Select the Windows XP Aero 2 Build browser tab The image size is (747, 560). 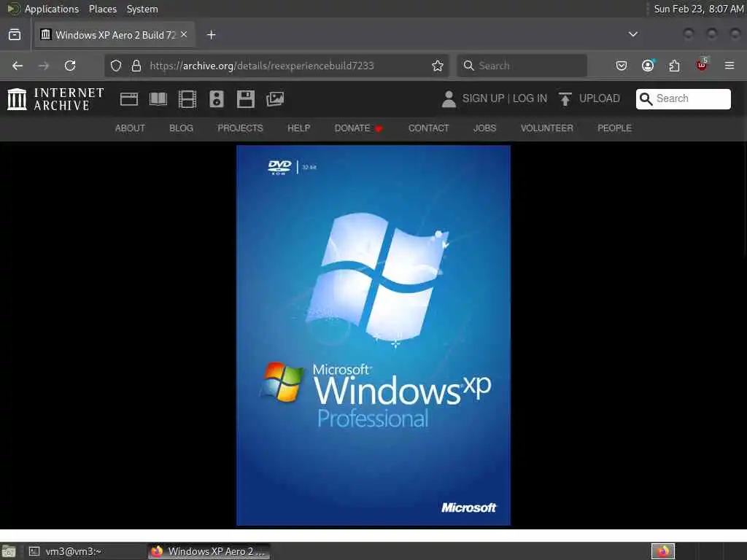(x=115, y=35)
